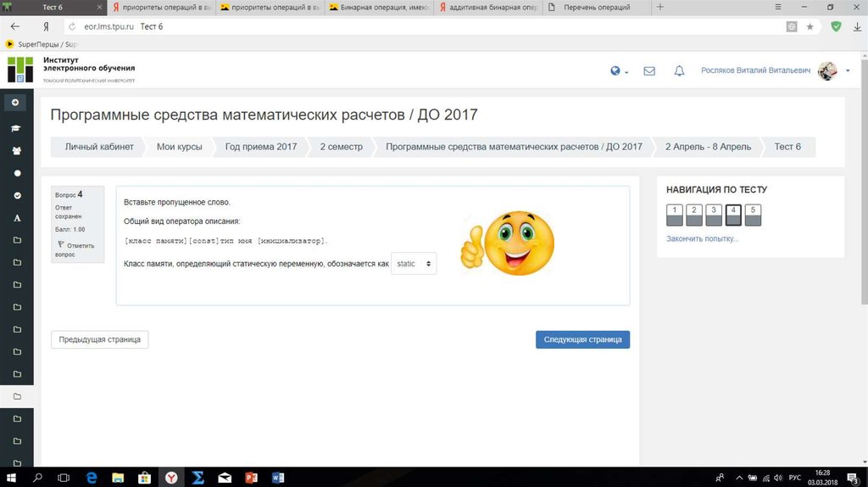Jump to question 2 in test navigation
The height and width of the screenshot is (487, 868).
point(694,215)
